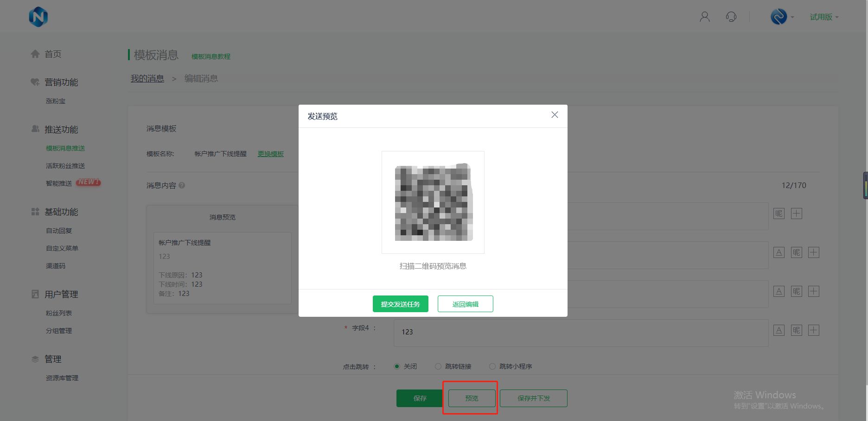Open the 推送功能 push functions icon
This screenshot has height=421, width=868.
pyautogui.click(x=35, y=129)
